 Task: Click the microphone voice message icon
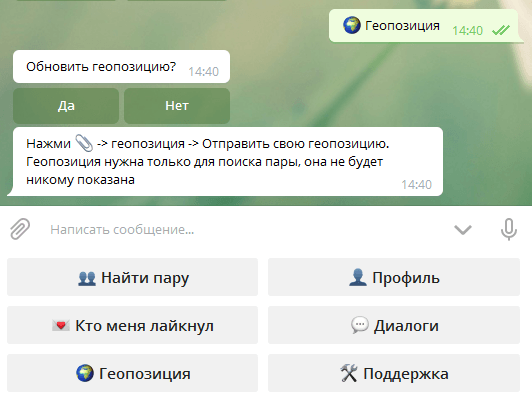pos(509,230)
